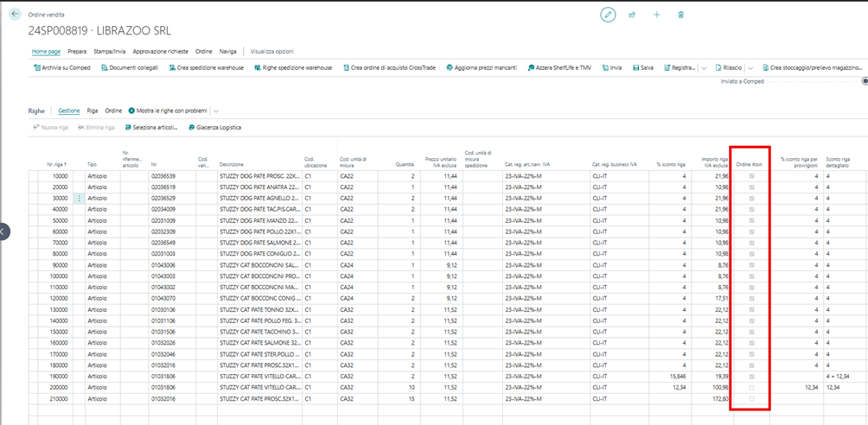
Task: Click Archivia su Comped
Action: tap(62, 67)
